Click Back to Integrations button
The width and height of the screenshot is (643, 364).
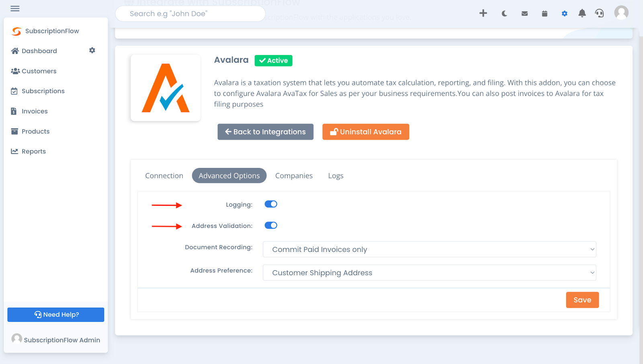[x=265, y=132]
